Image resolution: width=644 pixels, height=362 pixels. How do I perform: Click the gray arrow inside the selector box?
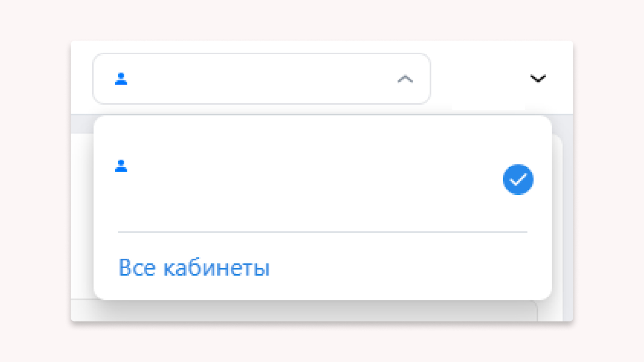pos(405,79)
